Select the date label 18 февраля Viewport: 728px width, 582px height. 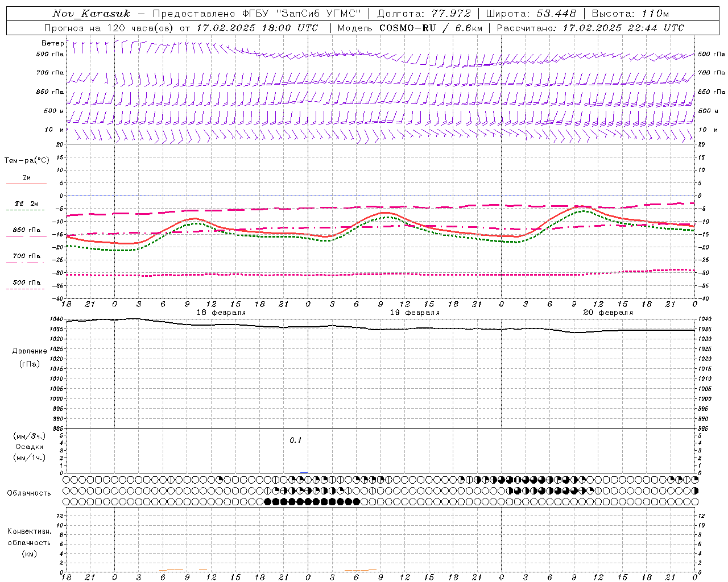(221, 313)
